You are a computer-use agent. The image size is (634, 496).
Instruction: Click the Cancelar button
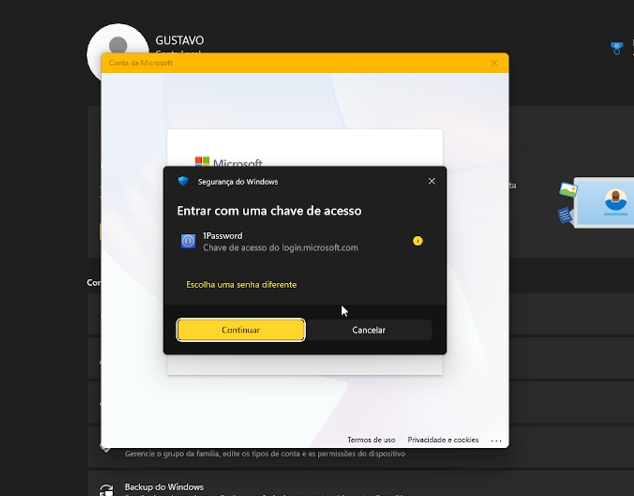tap(369, 330)
